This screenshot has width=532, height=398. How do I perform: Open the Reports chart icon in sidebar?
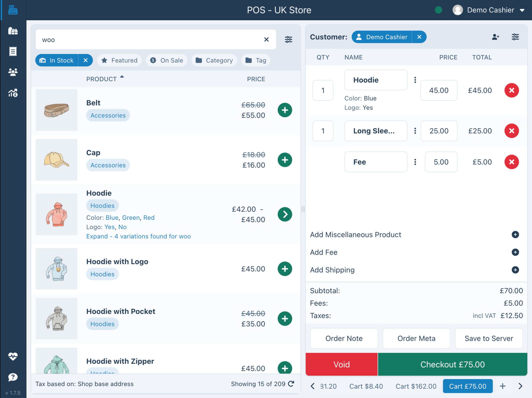coord(13,93)
